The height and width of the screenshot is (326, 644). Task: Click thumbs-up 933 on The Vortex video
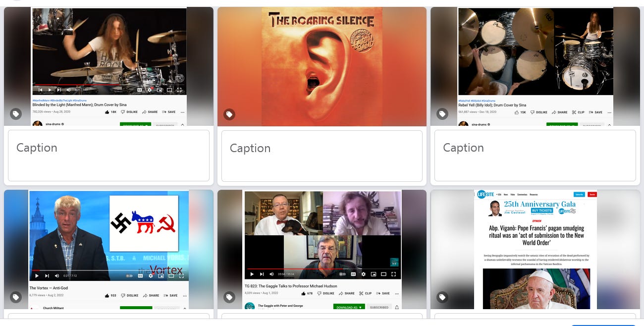(110, 295)
